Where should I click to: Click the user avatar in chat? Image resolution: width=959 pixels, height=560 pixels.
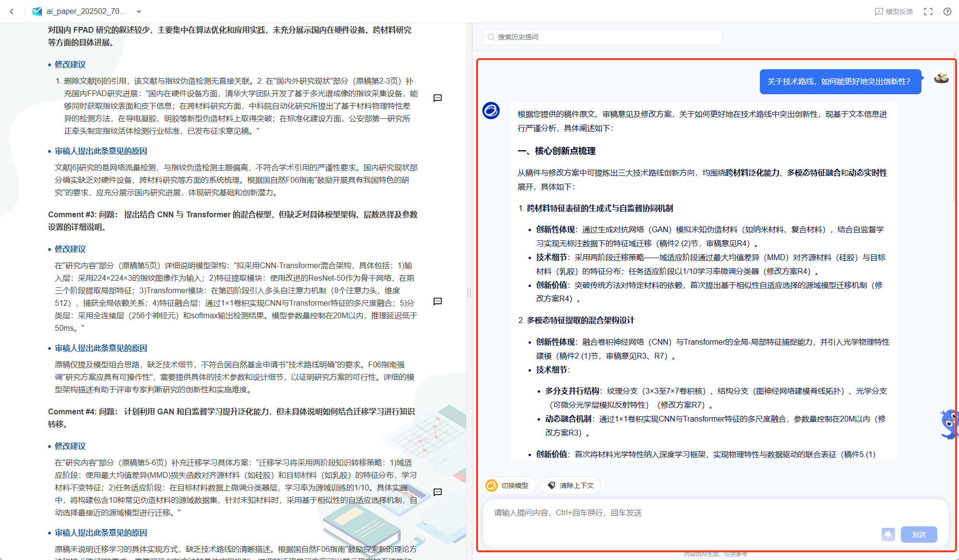click(x=941, y=77)
